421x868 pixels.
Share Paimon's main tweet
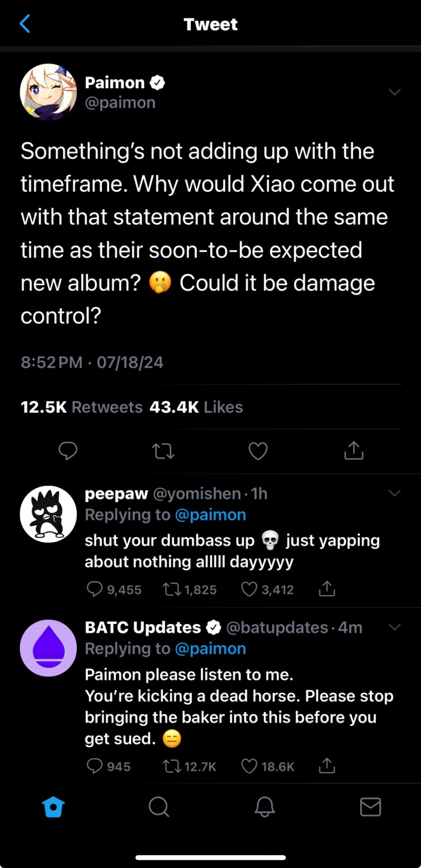tap(354, 451)
